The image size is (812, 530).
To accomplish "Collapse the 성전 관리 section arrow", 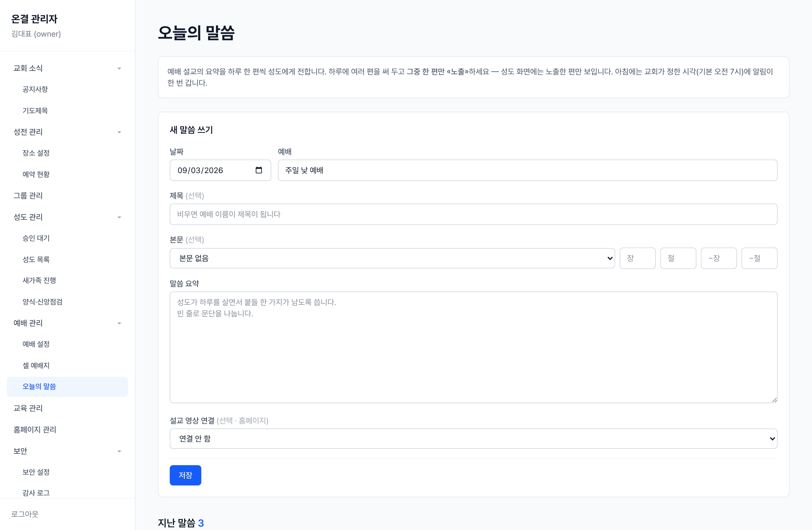I will 120,132.
